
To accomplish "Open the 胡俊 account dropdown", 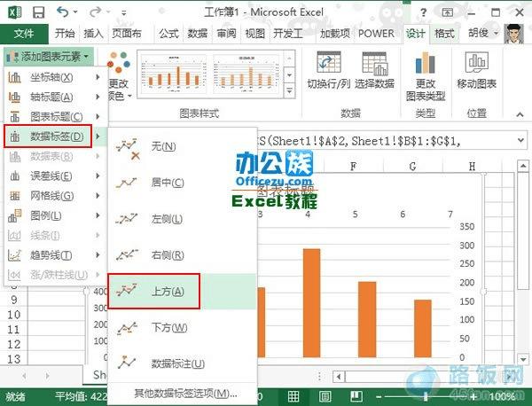I will 484,33.
